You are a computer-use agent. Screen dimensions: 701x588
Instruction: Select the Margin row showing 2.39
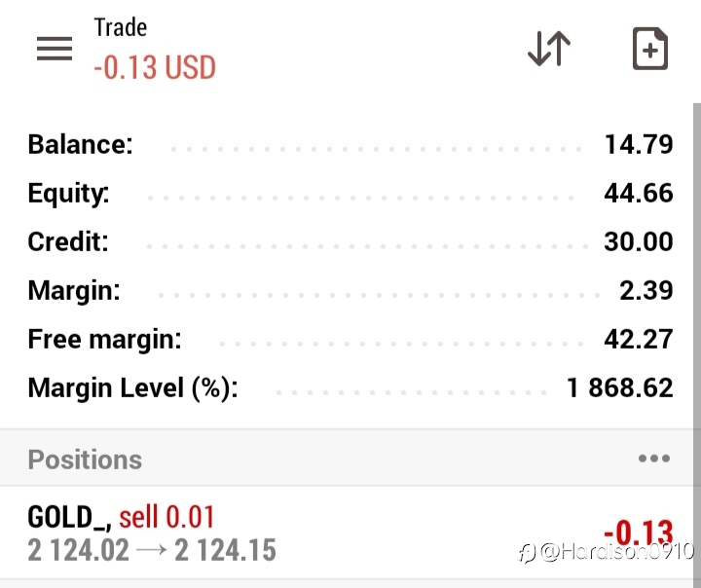click(350, 290)
